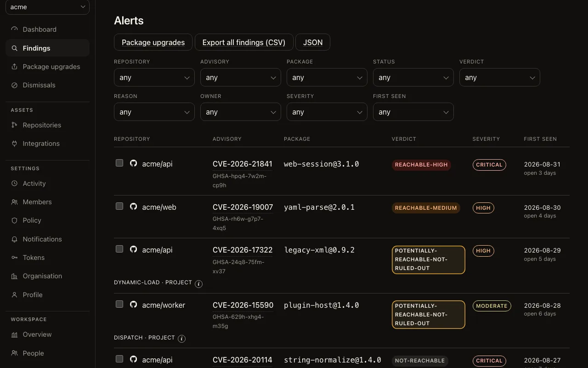This screenshot has width=588, height=368.
Task: Open the Package filter dropdown
Action: (327, 78)
